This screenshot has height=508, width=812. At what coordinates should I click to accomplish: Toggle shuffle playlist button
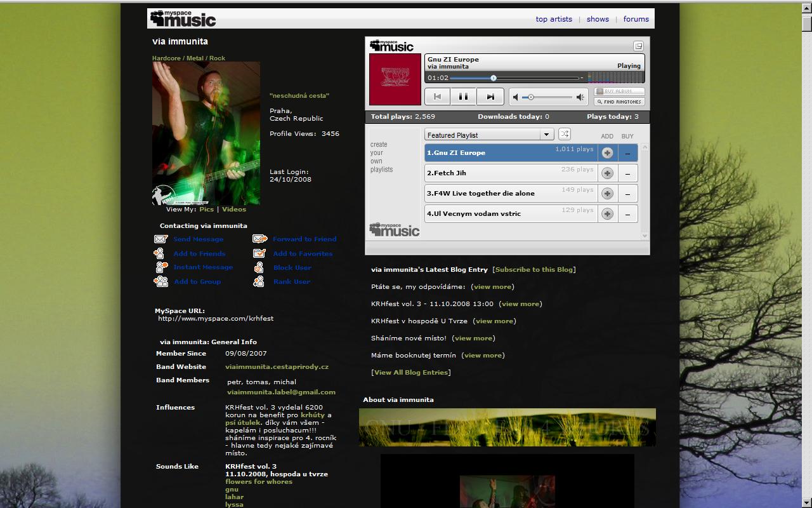(565, 134)
